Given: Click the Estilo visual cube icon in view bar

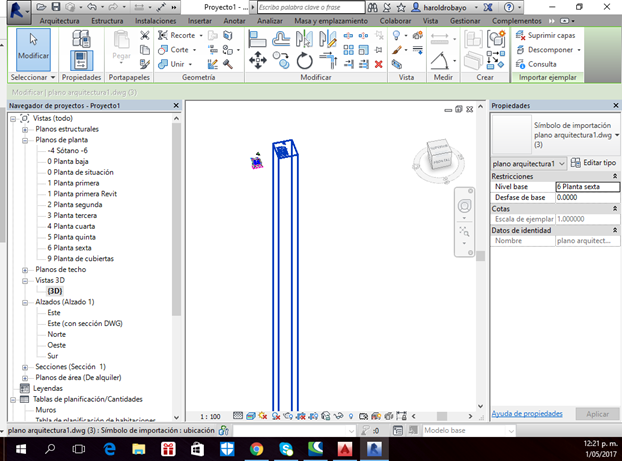Looking at the screenshot, I should click(x=250, y=416).
